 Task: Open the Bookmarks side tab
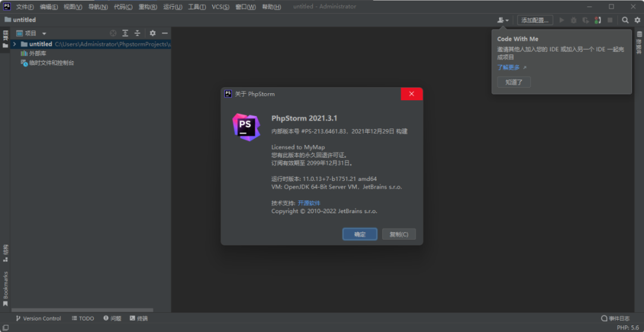click(5, 288)
